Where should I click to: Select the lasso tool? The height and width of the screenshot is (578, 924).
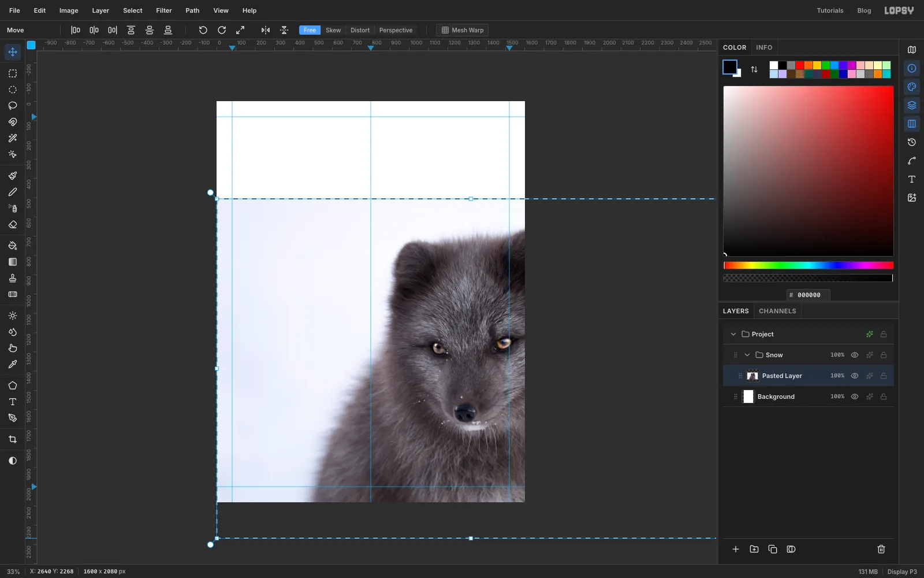click(x=13, y=106)
